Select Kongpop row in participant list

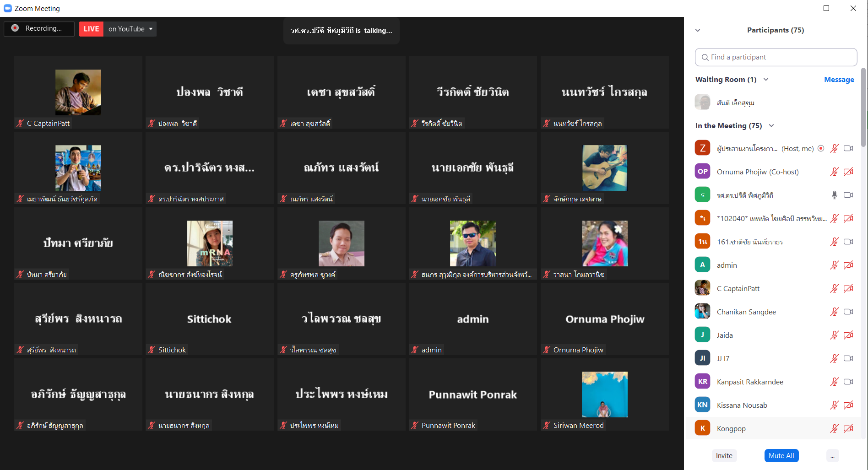772,428
